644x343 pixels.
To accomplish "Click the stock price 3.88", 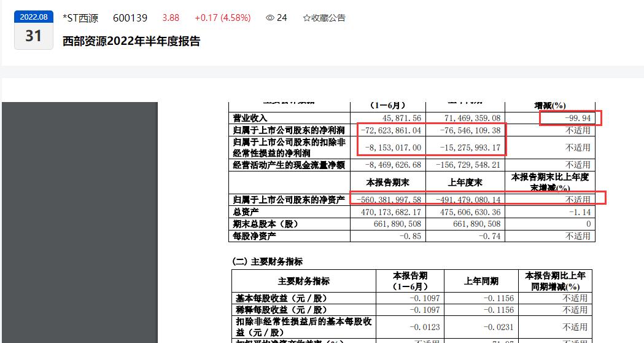I will tap(171, 18).
